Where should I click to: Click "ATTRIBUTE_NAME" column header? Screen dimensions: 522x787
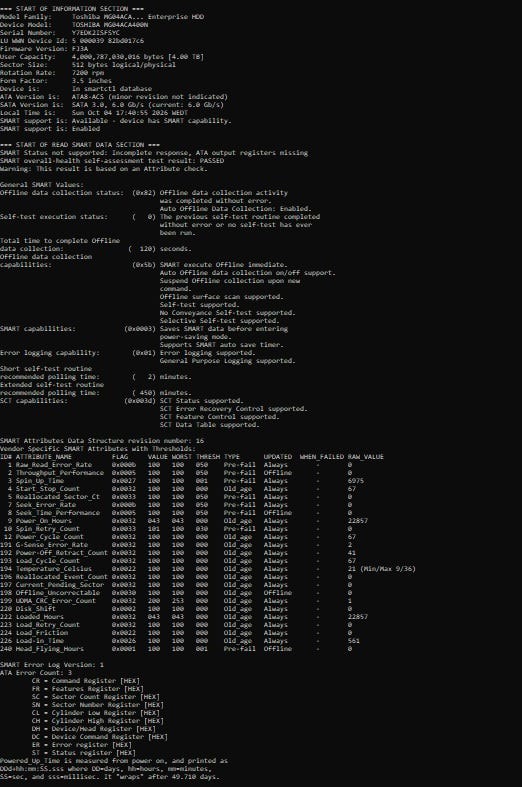pyautogui.click(x=44, y=457)
